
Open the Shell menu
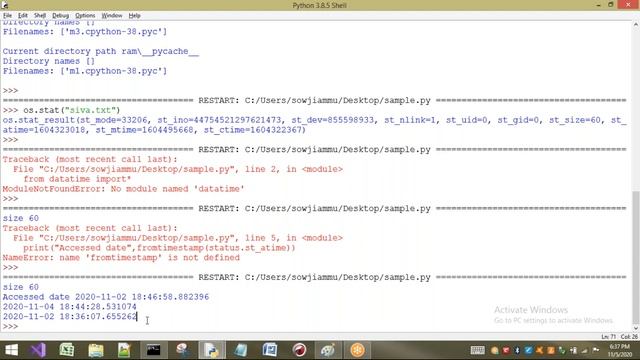[40, 16]
